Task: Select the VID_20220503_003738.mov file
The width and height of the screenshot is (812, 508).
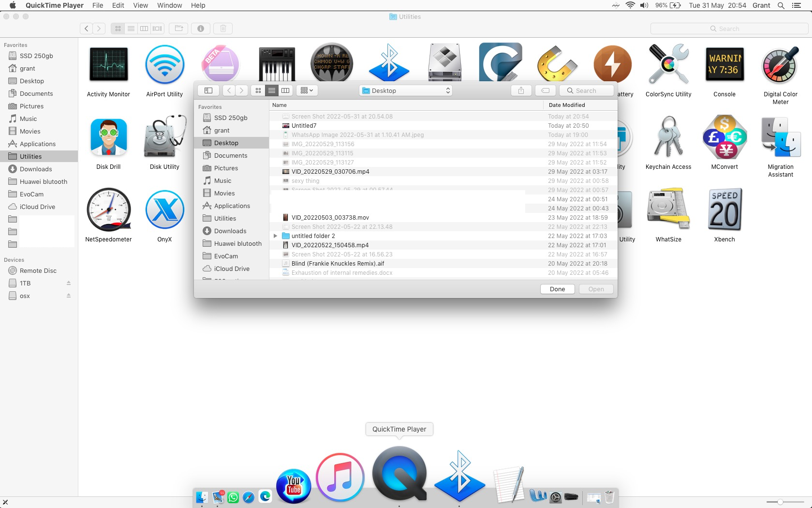Action: [443, 218]
